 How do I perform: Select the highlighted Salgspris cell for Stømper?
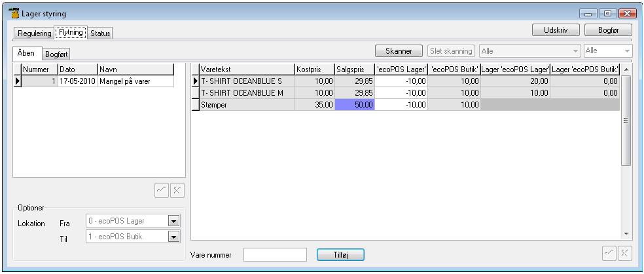pos(354,104)
